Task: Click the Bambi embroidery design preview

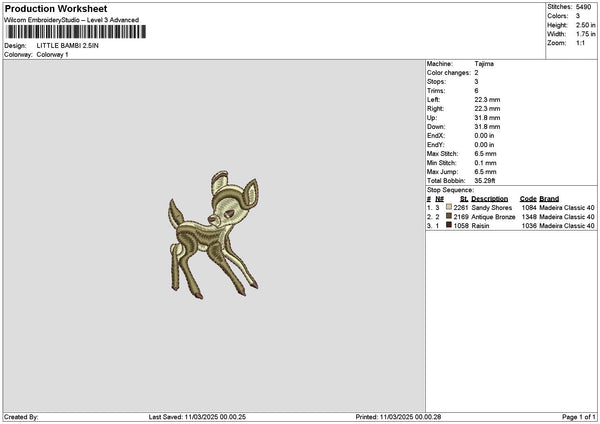Action: [214, 235]
